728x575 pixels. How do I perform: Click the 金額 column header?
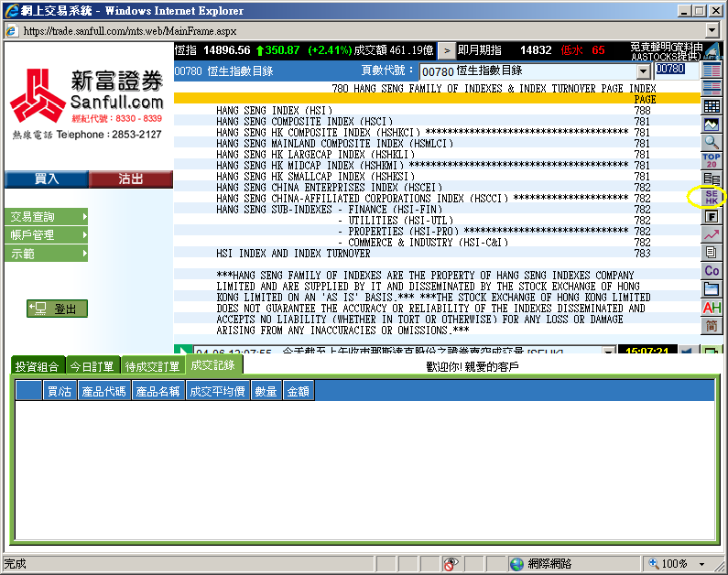[299, 391]
